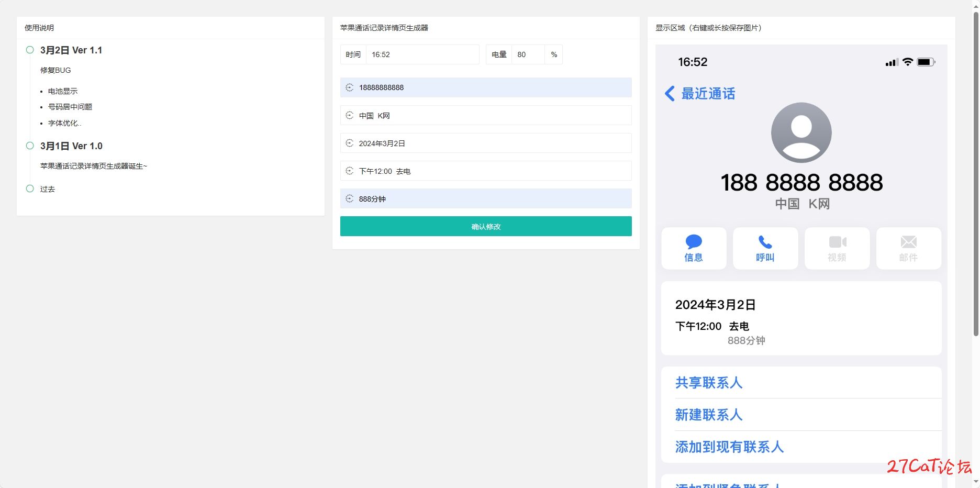980x488 pixels.
Task: Click the 下午12:00 去电 field
Action: (486, 171)
